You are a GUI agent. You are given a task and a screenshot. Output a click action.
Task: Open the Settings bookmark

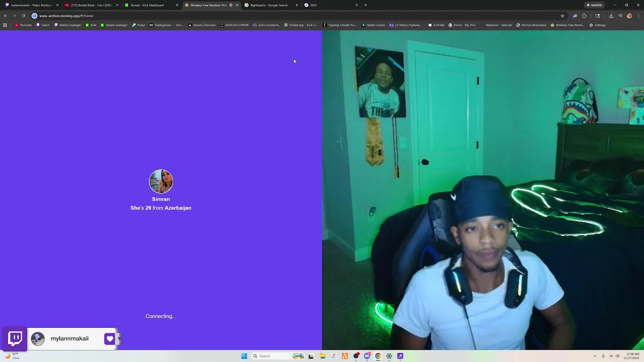597,25
